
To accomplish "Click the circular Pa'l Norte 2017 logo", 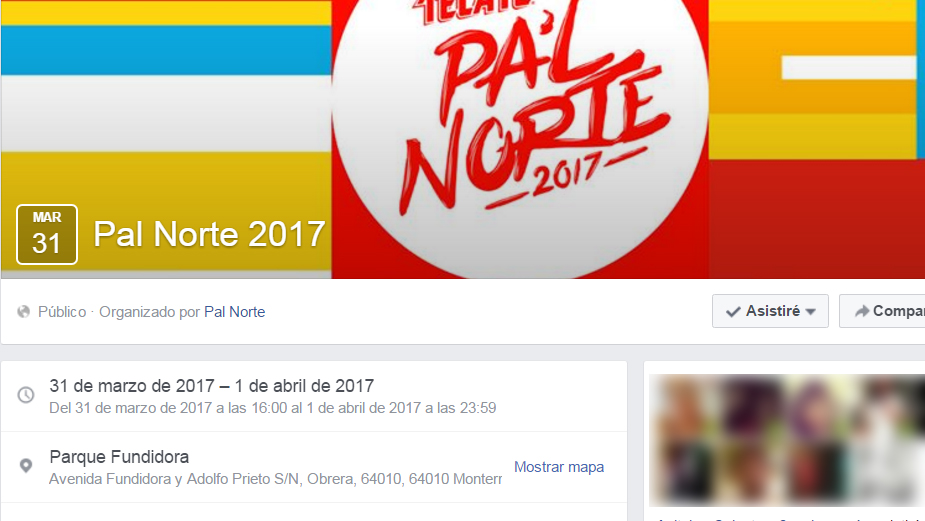I will [x=520, y=139].
